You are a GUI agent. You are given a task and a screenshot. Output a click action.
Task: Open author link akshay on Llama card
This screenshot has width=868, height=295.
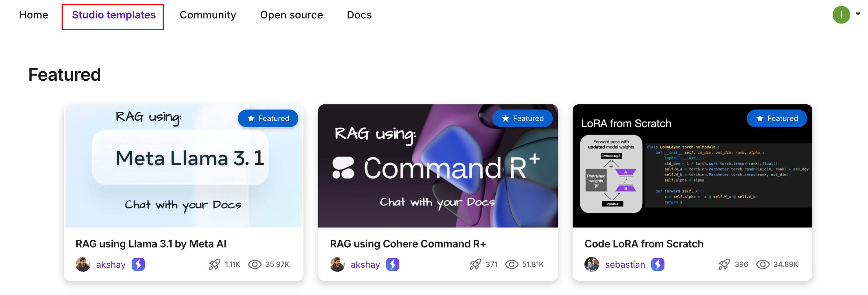pos(111,265)
